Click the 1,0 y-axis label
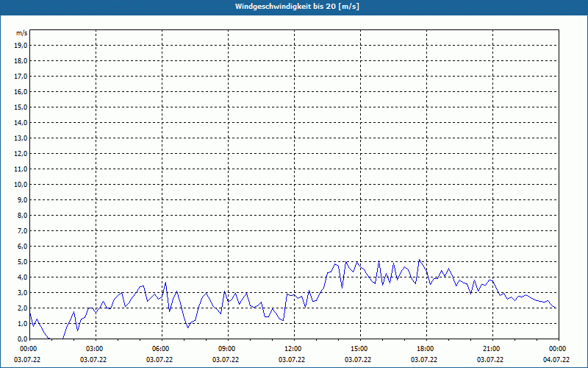Viewport: 588px width, 368px height. tap(22, 323)
